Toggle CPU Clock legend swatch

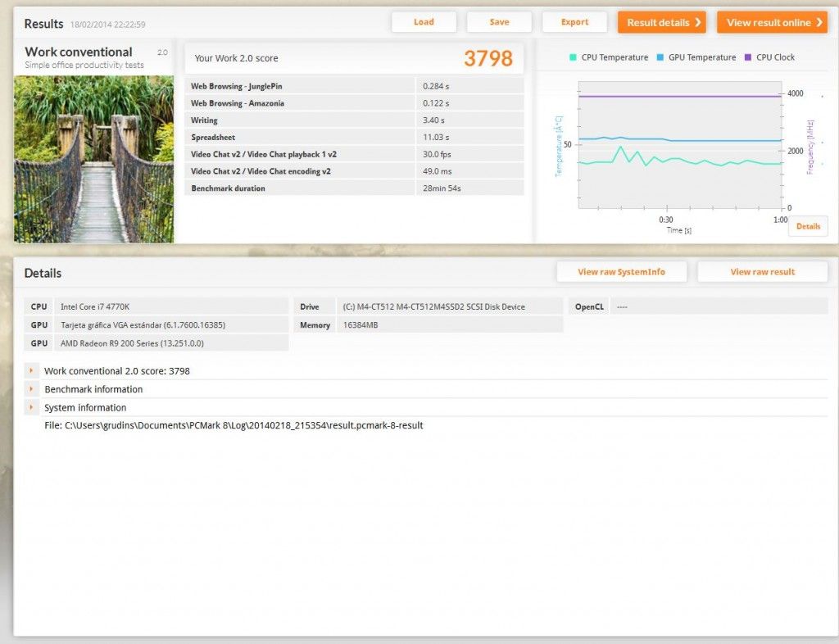click(x=748, y=57)
